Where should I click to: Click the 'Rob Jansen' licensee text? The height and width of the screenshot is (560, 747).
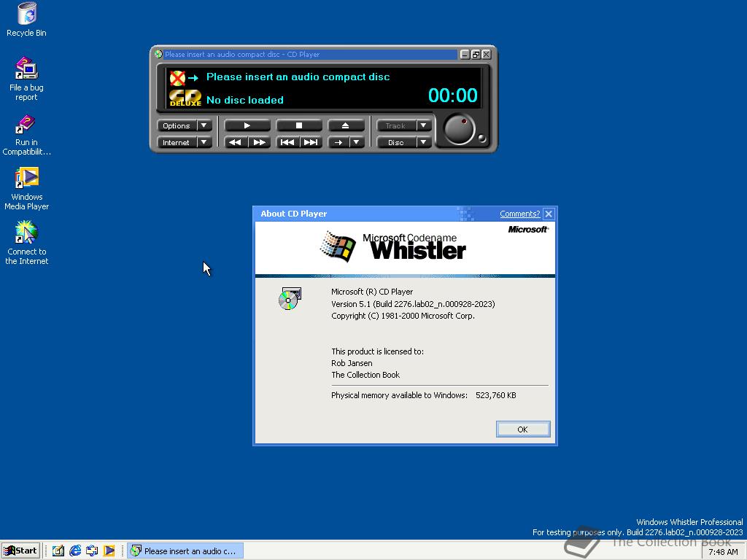pos(352,363)
